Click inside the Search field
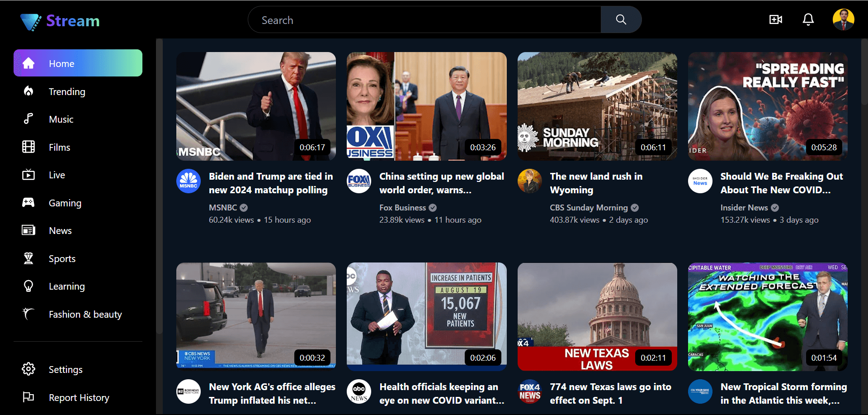The width and height of the screenshot is (868, 415). 425,19
